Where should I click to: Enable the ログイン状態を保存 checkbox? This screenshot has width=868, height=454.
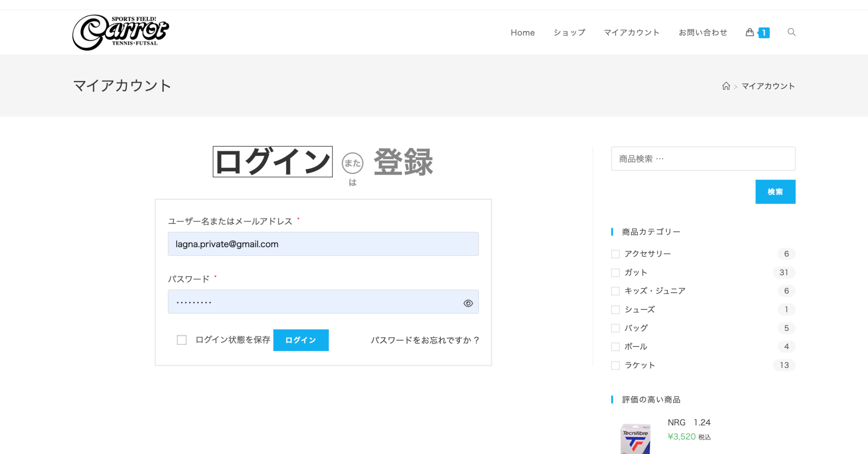pyautogui.click(x=182, y=340)
